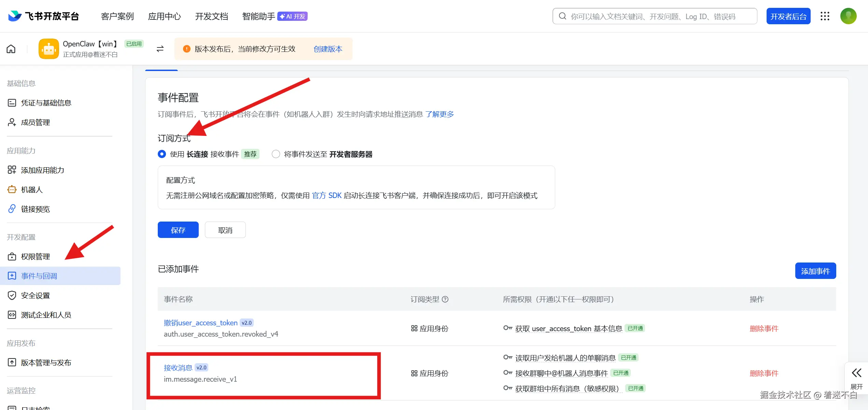Open the apps grid menu icon

point(825,16)
